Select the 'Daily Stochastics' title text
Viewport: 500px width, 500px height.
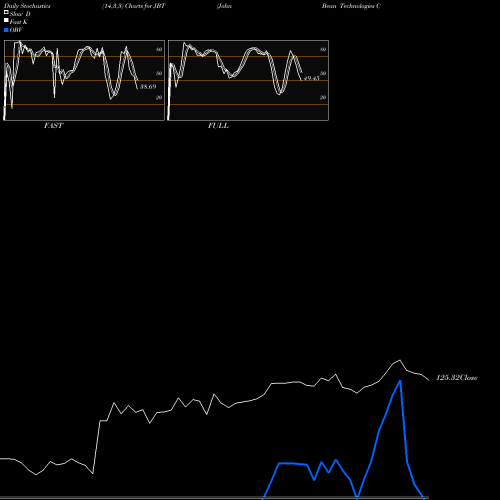[27, 6]
